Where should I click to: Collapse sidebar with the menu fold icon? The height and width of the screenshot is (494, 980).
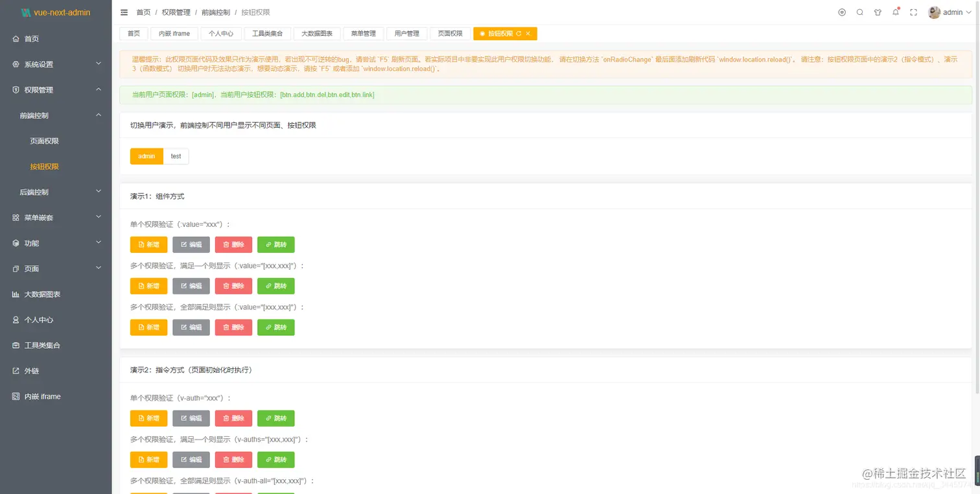tap(124, 12)
